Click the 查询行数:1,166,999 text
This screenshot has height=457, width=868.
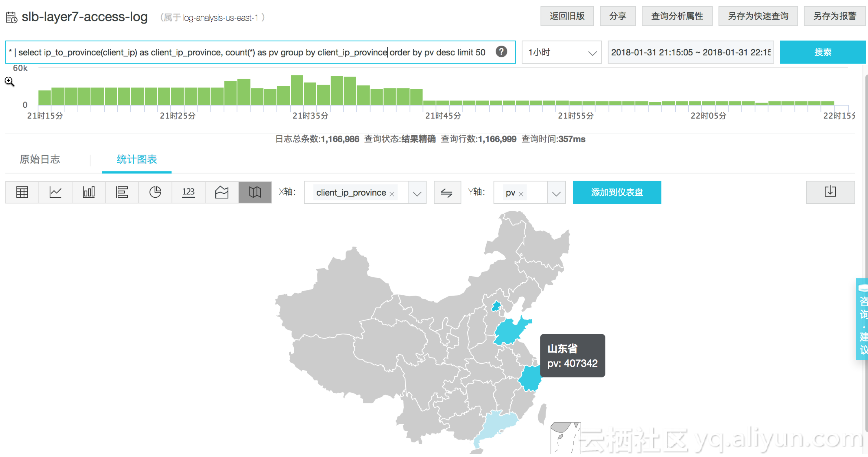click(478, 139)
